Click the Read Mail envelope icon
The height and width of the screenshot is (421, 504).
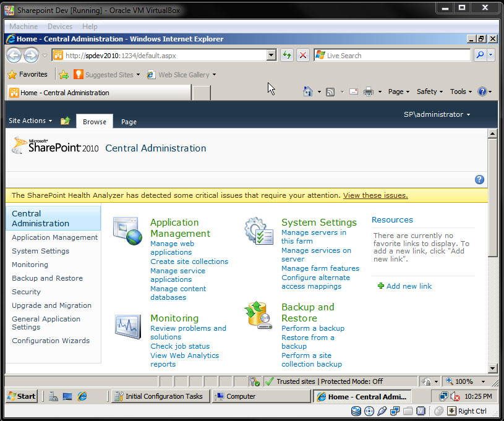pos(354,92)
